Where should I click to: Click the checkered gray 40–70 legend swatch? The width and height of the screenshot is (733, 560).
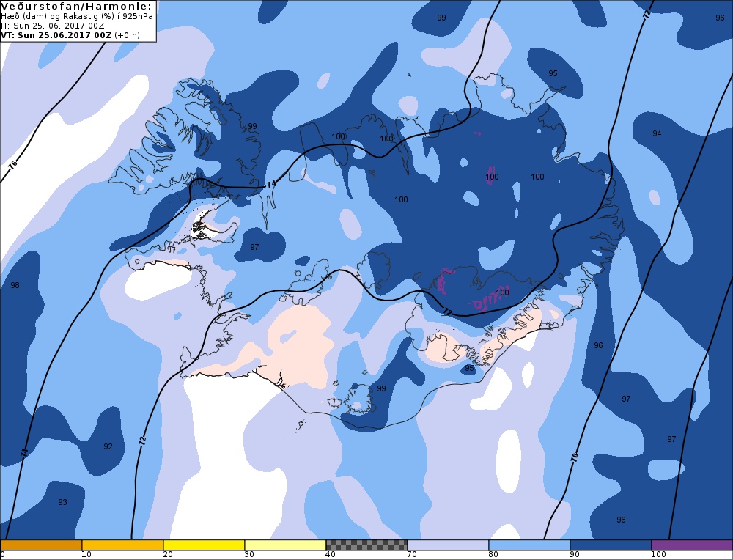point(366,545)
